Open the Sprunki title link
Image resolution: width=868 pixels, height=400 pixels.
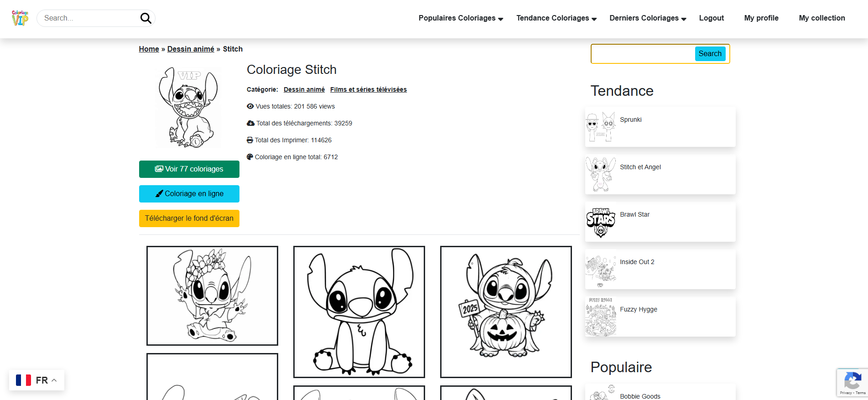click(x=631, y=119)
